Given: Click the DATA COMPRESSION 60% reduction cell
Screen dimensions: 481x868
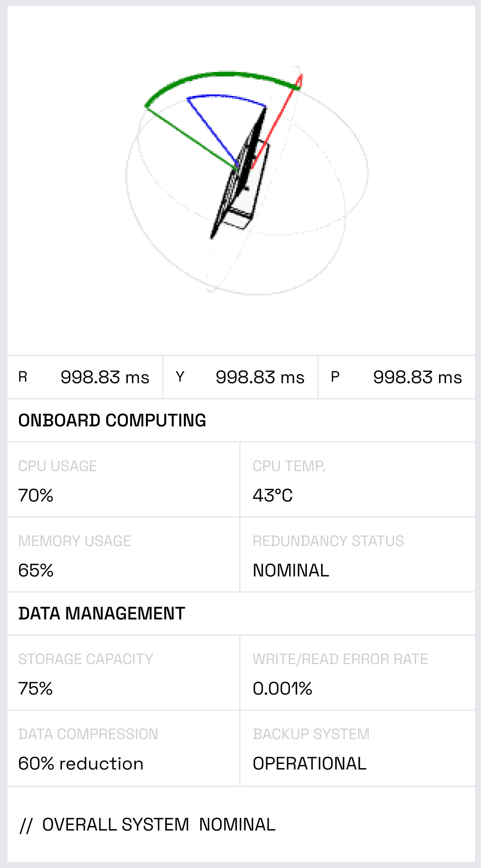Looking at the screenshot, I should (x=123, y=749).
